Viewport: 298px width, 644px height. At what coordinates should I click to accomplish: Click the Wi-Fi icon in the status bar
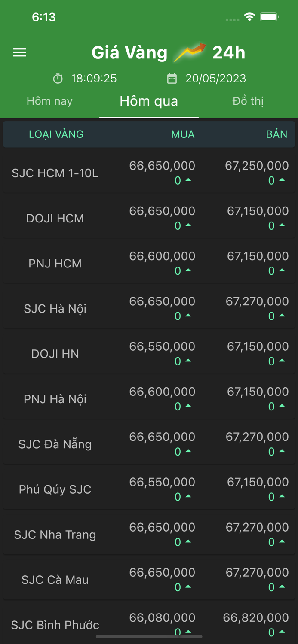249,18
